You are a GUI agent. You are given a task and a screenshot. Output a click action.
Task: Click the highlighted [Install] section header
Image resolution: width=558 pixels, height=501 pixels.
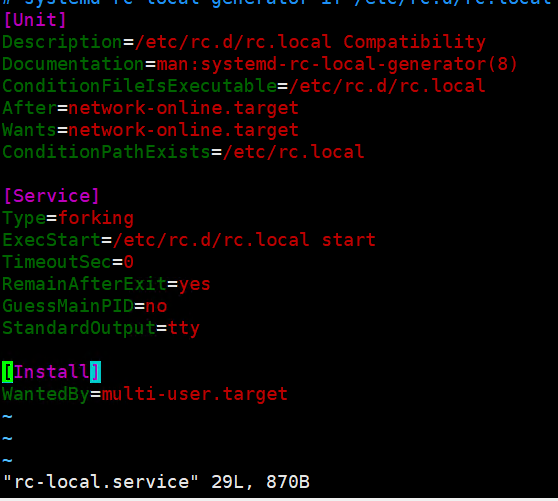pos(52,372)
